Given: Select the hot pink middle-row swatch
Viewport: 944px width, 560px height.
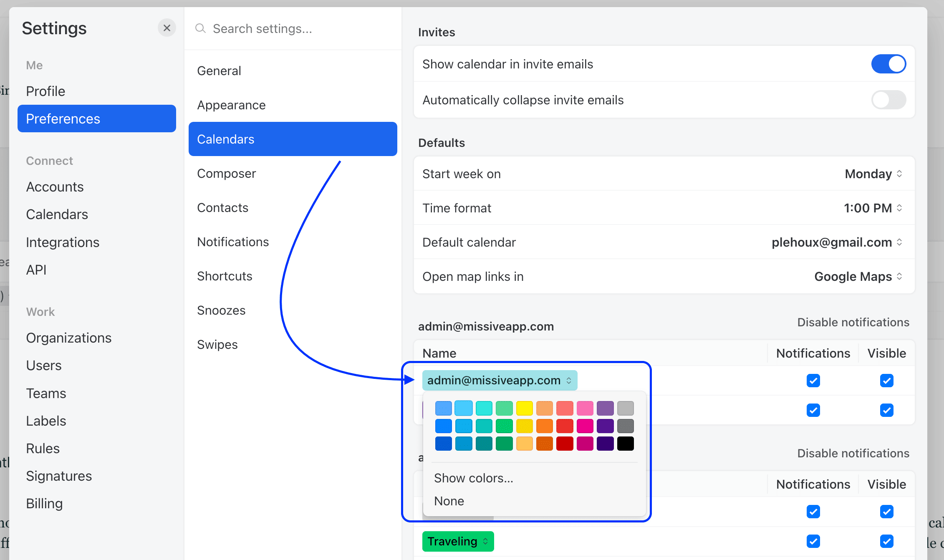Looking at the screenshot, I should coord(585,426).
